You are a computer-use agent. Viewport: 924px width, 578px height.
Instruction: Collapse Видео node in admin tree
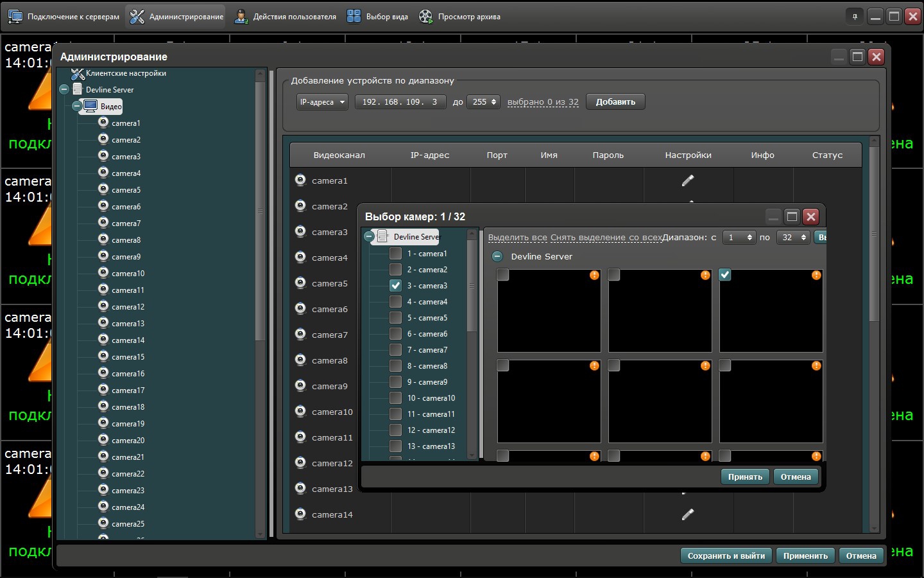click(77, 106)
